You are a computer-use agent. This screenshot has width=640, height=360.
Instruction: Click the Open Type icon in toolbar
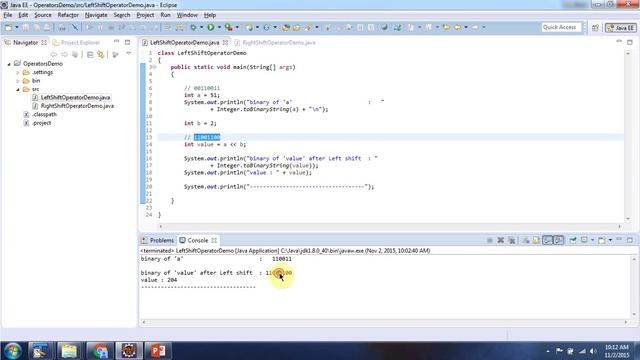coord(286,27)
